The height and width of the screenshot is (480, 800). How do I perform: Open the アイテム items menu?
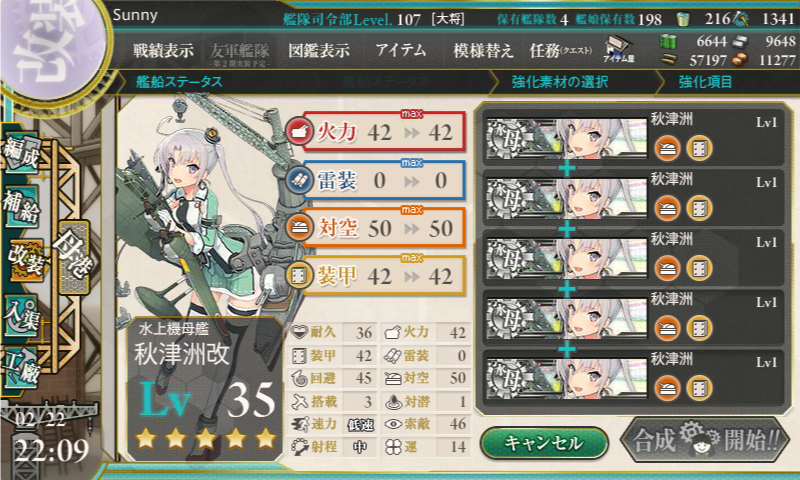click(401, 50)
